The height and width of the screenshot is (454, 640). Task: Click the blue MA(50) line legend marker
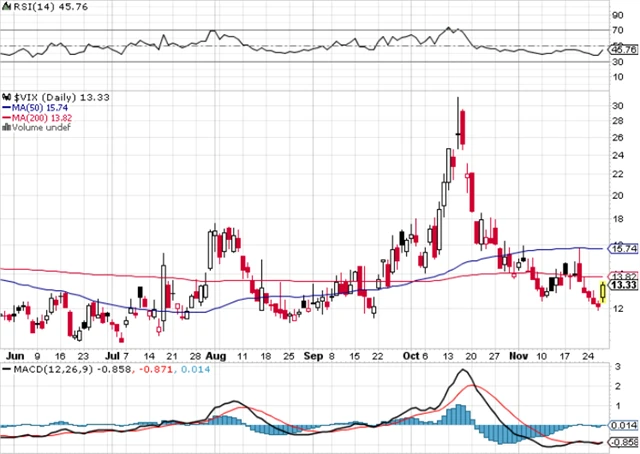pos(5,106)
